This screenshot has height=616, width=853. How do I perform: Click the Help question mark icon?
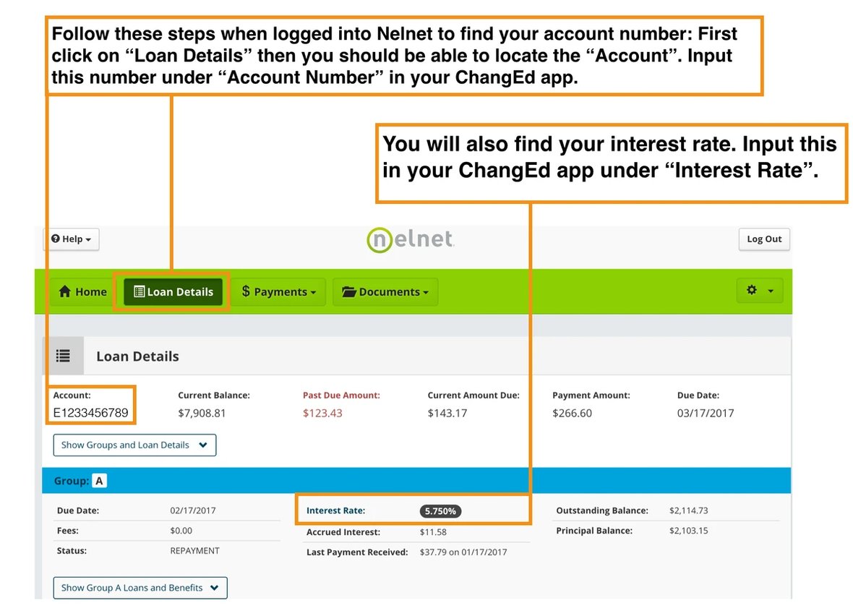[56, 239]
